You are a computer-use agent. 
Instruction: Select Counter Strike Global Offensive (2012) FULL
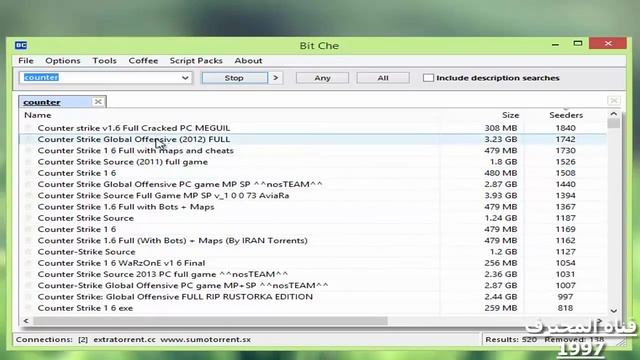(x=313, y=139)
